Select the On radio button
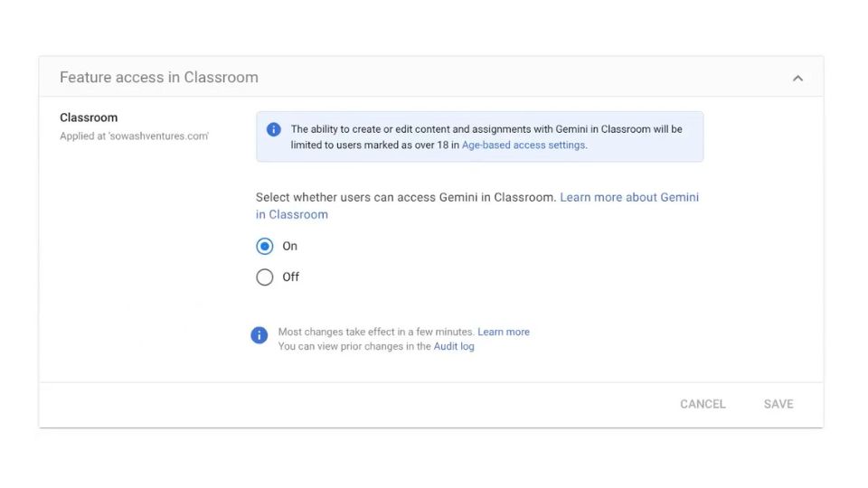This screenshot has height=488, width=868. coord(265,247)
